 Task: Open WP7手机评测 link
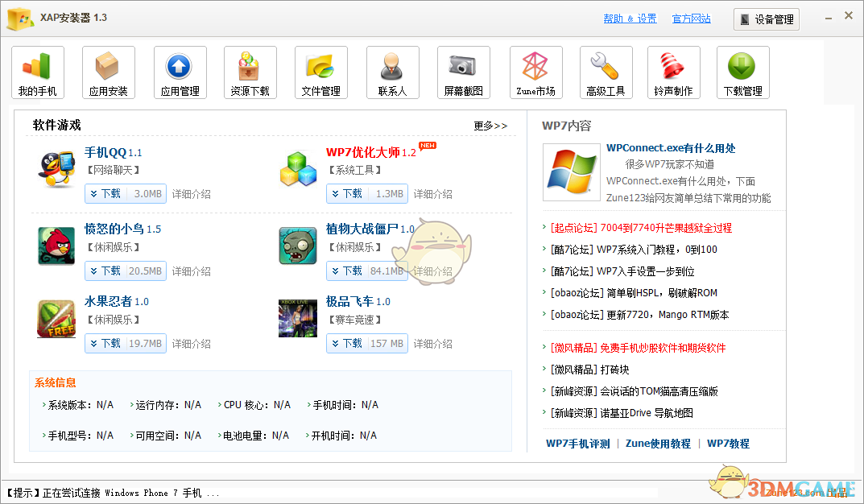point(578,444)
